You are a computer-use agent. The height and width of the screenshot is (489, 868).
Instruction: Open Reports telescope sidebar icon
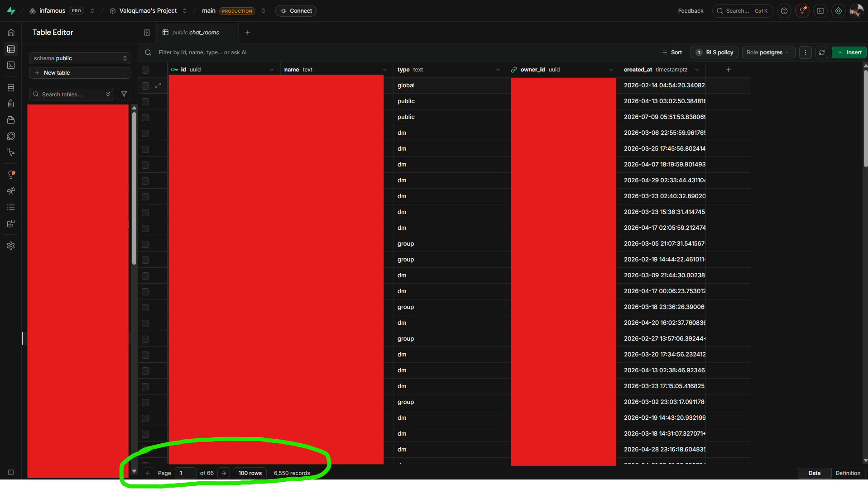pos(11,191)
